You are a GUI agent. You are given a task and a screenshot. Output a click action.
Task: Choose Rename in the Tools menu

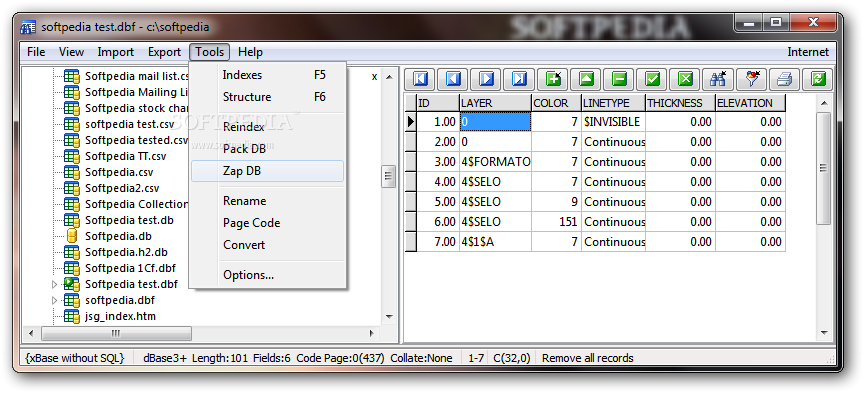[267, 201]
